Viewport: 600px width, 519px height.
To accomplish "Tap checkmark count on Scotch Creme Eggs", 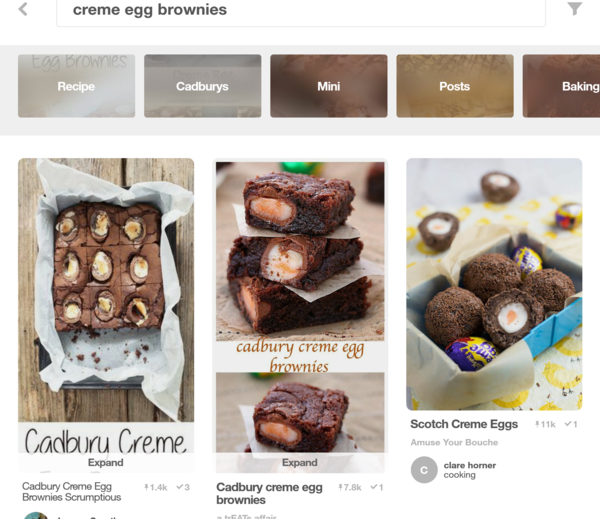I will 571,424.
